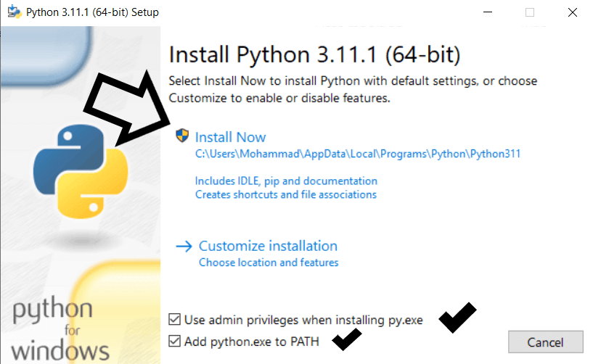Toggle the Add python.exe to PATH checkbox

point(174,341)
